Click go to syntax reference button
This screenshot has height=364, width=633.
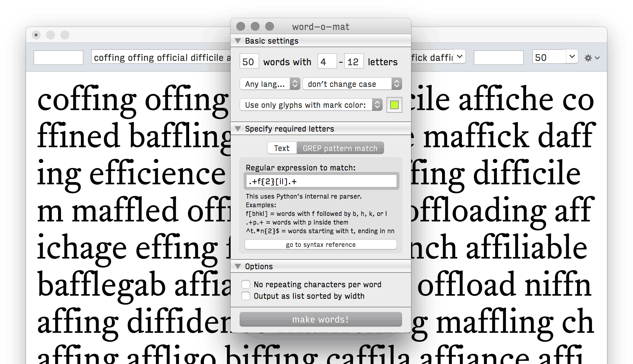click(321, 244)
